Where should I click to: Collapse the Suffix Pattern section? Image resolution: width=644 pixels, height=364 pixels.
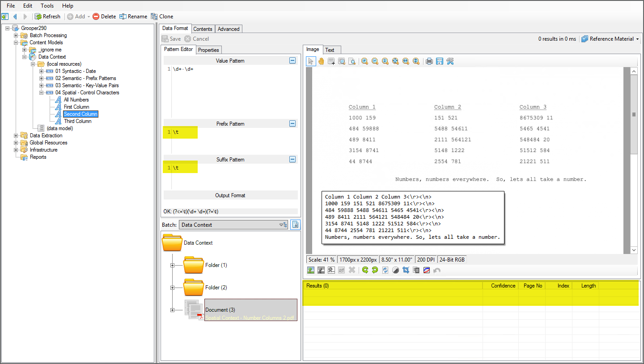pos(292,159)
